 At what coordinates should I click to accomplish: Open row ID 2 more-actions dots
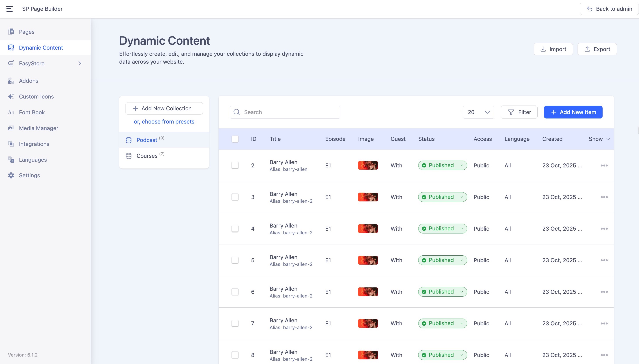point(604,165)
